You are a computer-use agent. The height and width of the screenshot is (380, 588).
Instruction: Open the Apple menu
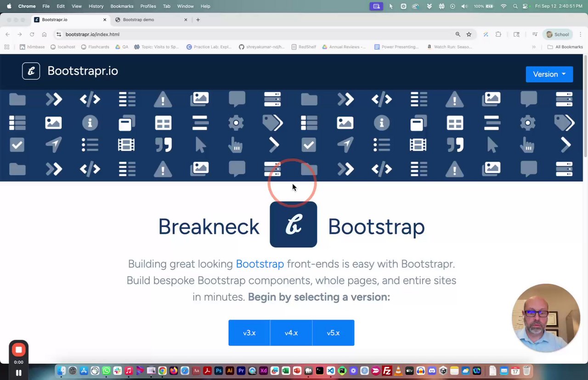coord(9,6)
